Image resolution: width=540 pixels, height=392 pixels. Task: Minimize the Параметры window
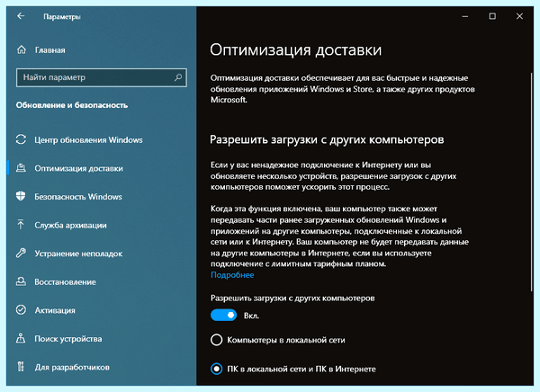coord(465,16)
